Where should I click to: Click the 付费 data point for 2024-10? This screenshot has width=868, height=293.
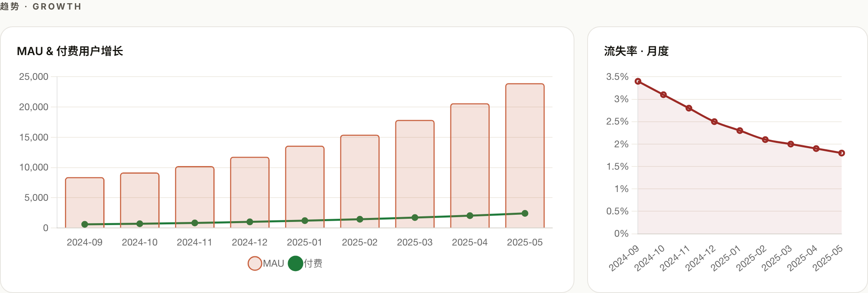point(140,224)
